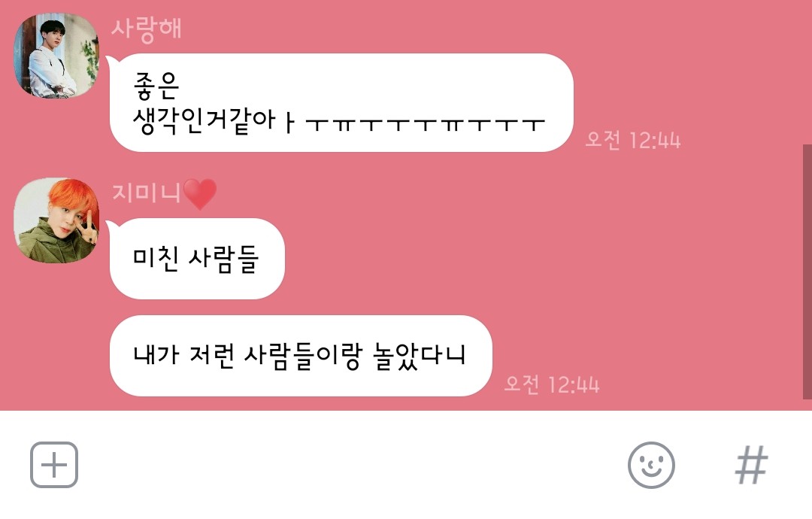Select the sender name 사랑해
Screen dimensions: 812x519
[x=147, y=29]
